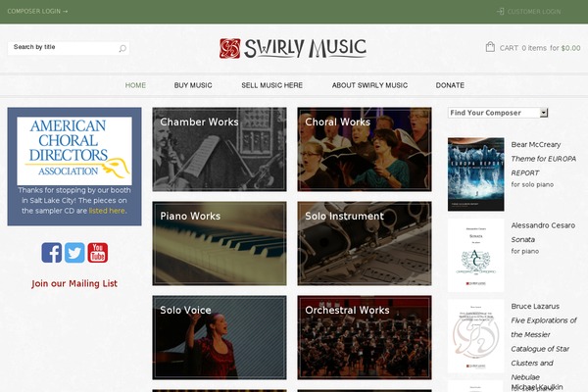
Task: Open the Chamber Works category tile
Action: (x=220, y=149)
